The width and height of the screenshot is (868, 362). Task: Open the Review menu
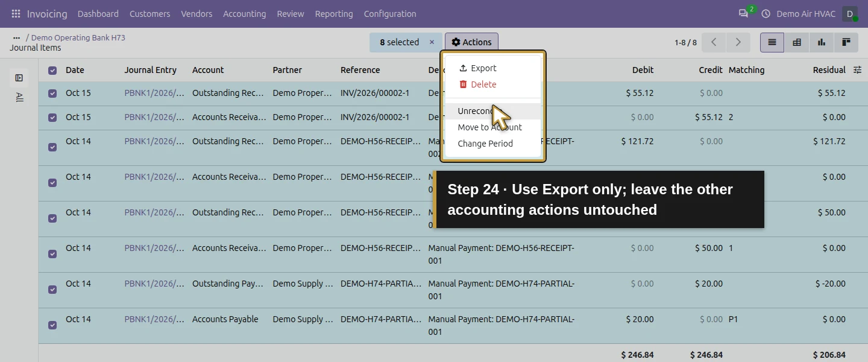(x=291, y=13)
